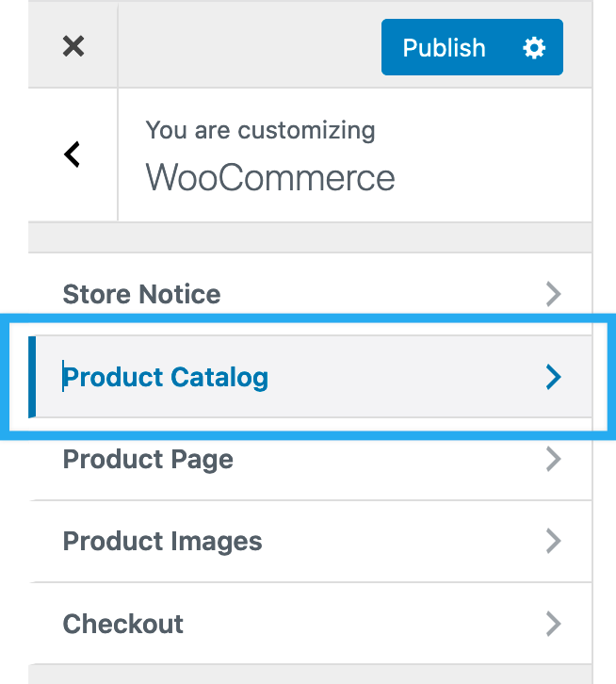Open the Product Page section

pos(148,459)
